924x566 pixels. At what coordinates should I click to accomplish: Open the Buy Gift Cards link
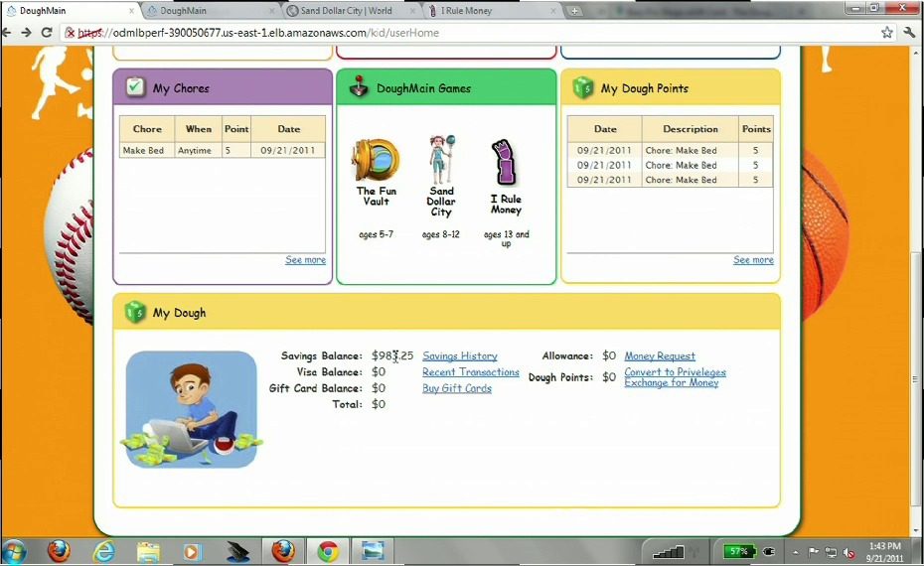tap(457, 388)
